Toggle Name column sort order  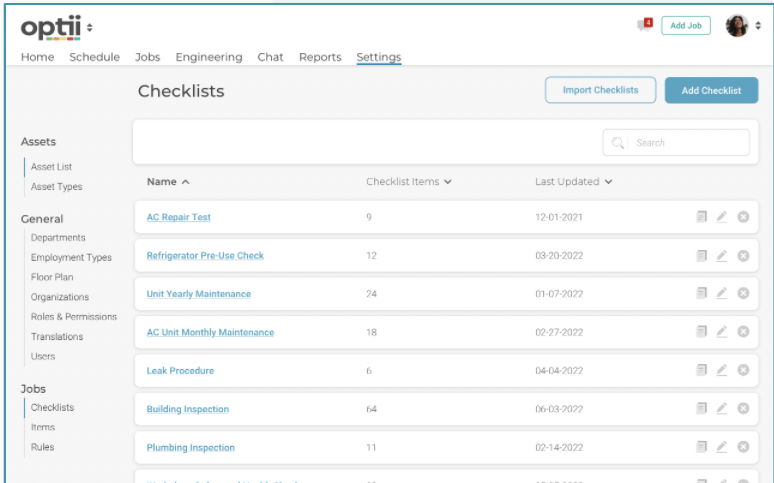coord(186,182)
